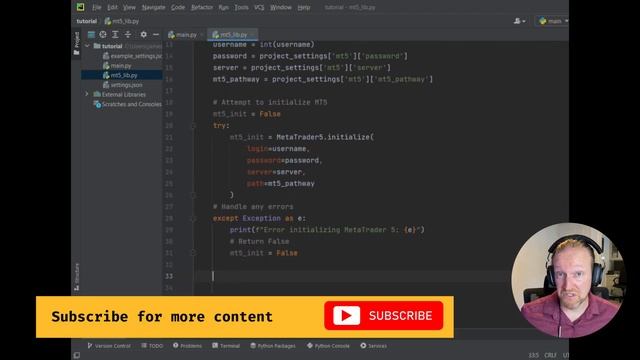Open the Refactor menu
The height and width of the screenshot is (360, 640).
(202, 7)
